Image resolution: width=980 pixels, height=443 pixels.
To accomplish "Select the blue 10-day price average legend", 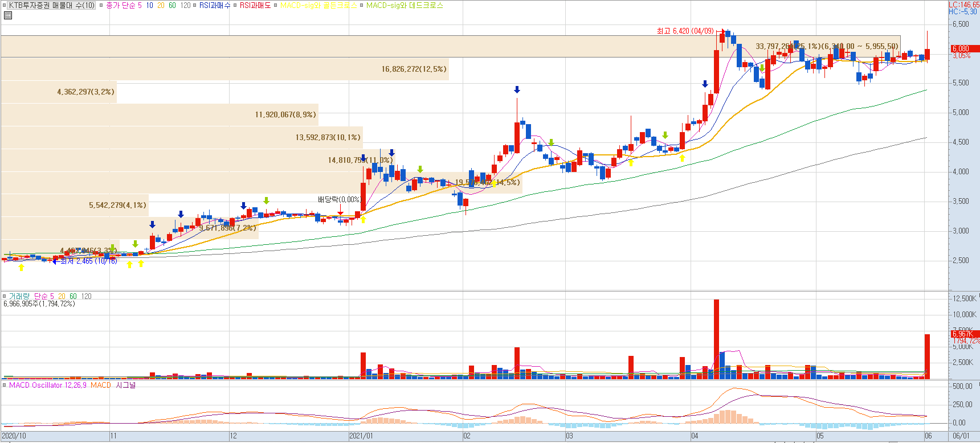I will click(149, 5).
